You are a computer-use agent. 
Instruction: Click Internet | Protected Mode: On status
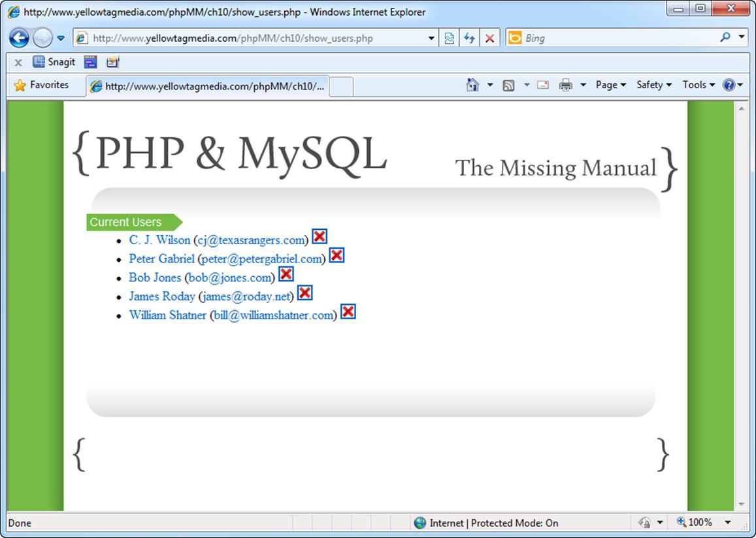[x=494, y=523]
